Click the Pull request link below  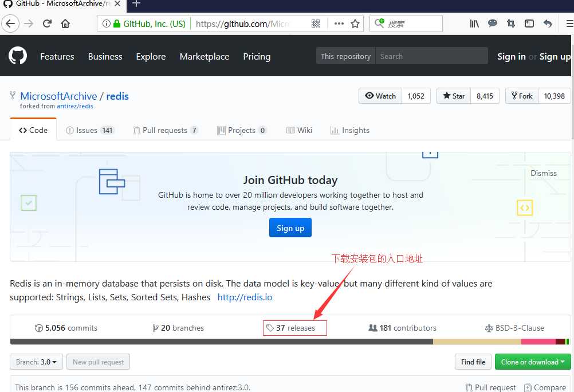tap(491, 387)
